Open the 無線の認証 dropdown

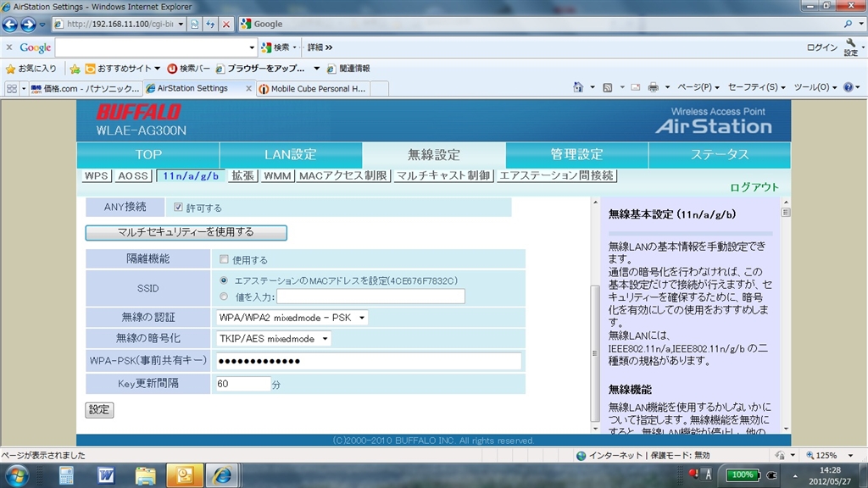click(x=292, y=318)
